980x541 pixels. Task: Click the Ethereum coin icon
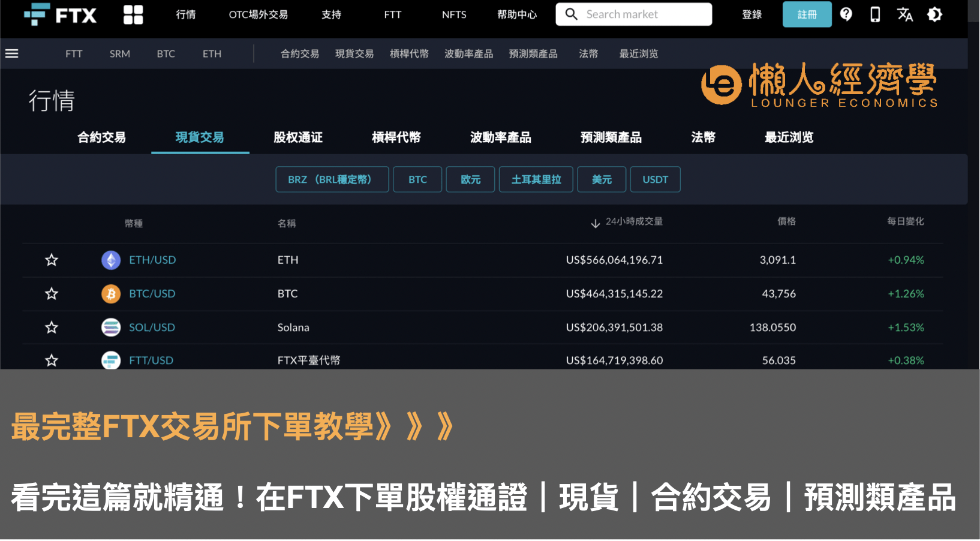111,260
